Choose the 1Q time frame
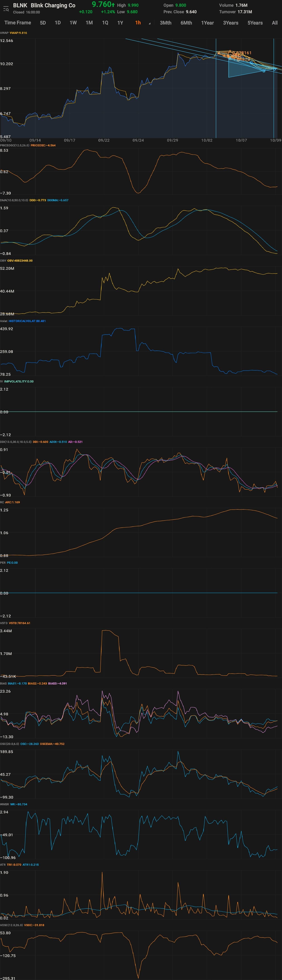Screen dimensions: 282x980 tap(105, 23)
